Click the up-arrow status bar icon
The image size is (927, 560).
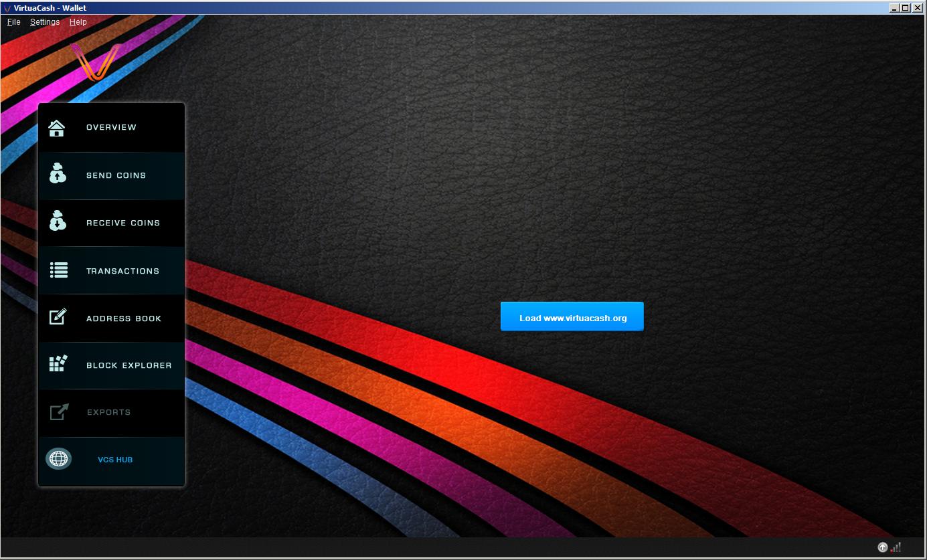(882, 547)
